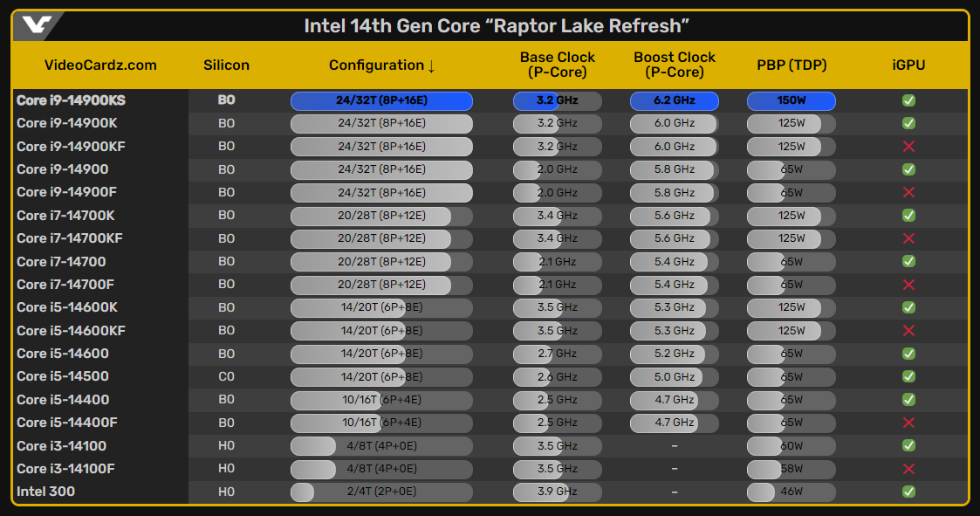980x516 pixels.
Task: Select the 2/4T (2P+0E) bar for Intel 300
Action: pyautogui.click(x=381, y=492)
